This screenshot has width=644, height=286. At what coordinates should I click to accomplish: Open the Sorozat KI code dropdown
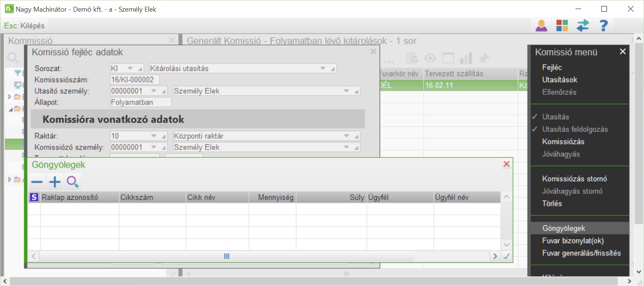130,68
